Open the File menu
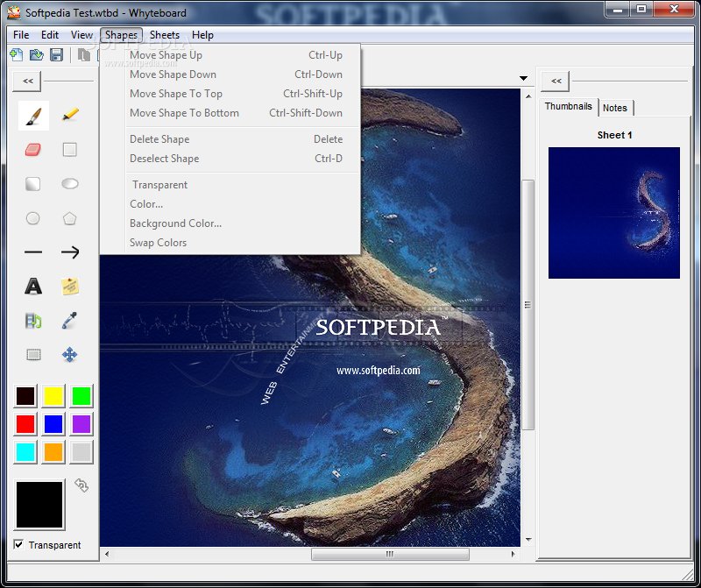Screen dimensions: 701x588 click(x=21, y=35)
